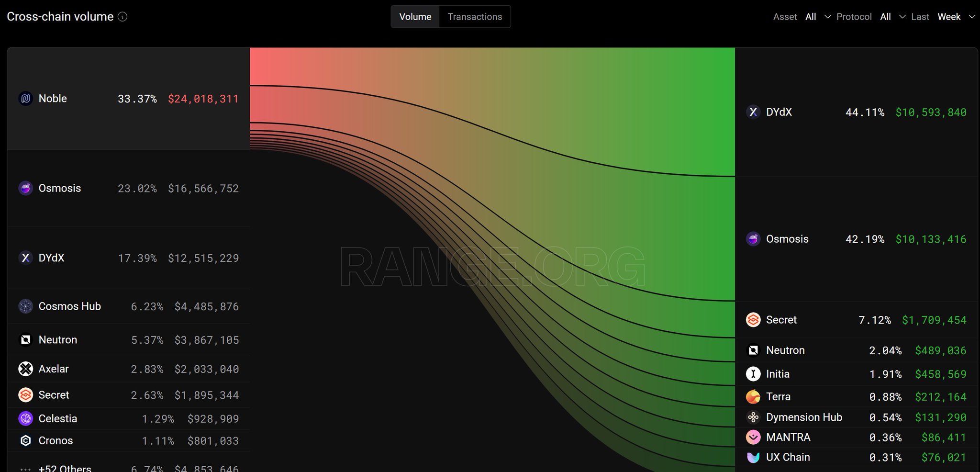Viewport: 980px width, 472px height.
Task: Switch to the Volume tab
Action: [x=415, y=17]
